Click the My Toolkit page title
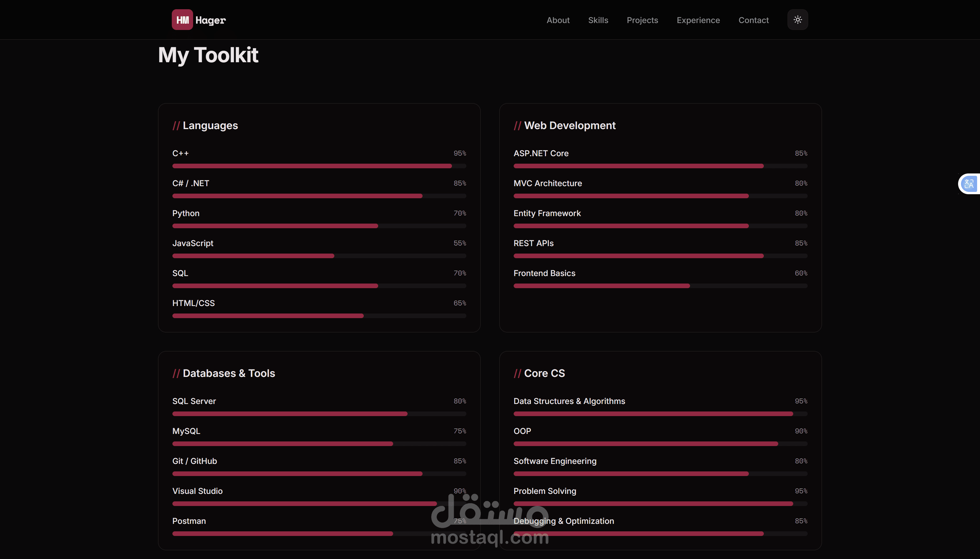 click(x=208, y=55)
